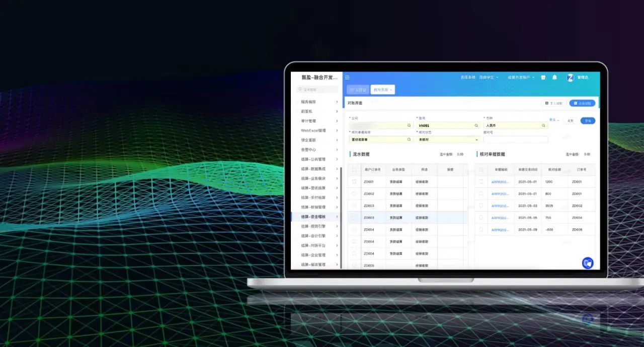Click the 客户订单号 column header
This screenshot has height=347, width=644.
point(373,170)
